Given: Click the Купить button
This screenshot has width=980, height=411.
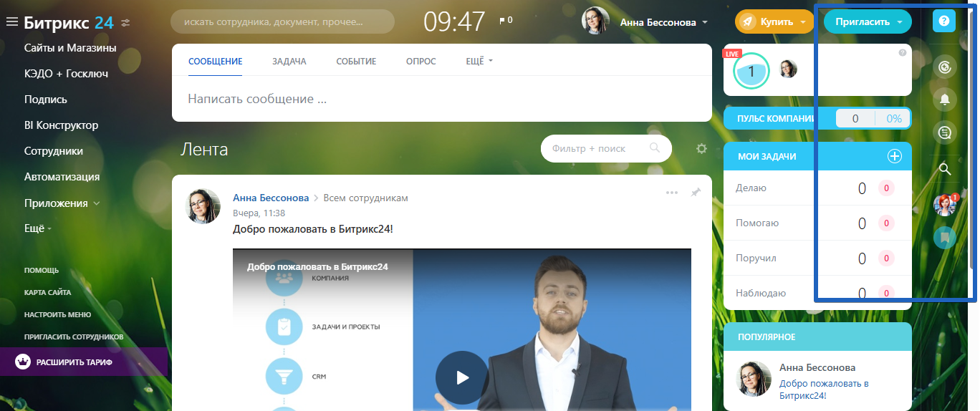Looking at the screenshot, I should click(x=774, y=22).
